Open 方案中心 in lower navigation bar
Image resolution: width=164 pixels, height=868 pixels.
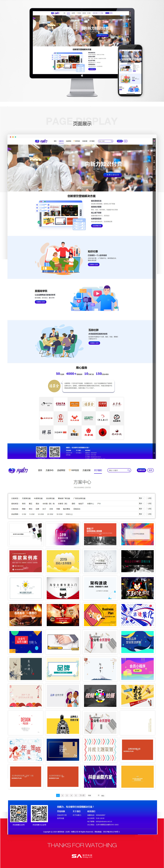(50, 470)
